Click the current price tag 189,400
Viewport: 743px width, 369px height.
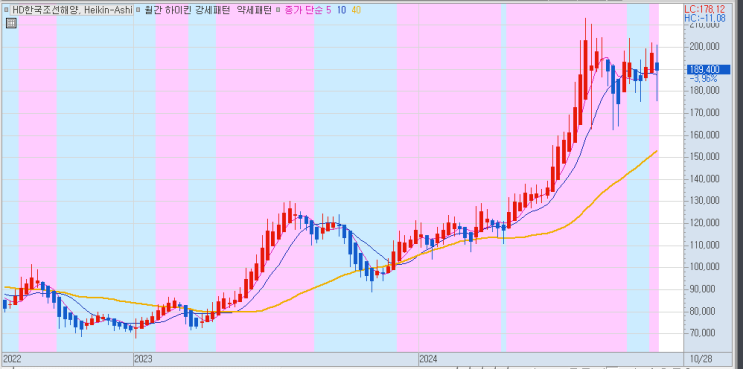pyautogui.click(x=707, y=70)
